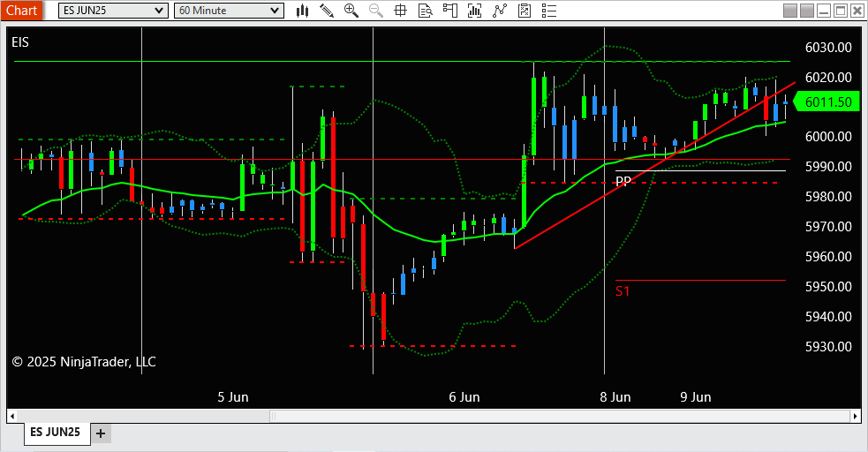This screenshot has height=452, width=868.
Task: Click the right scrollbar arrow
Action: pos(856,416)
